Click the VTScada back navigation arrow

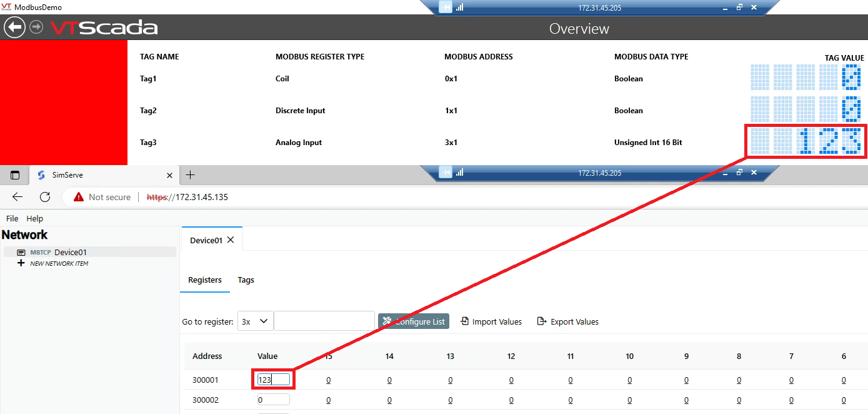point(14,27)
